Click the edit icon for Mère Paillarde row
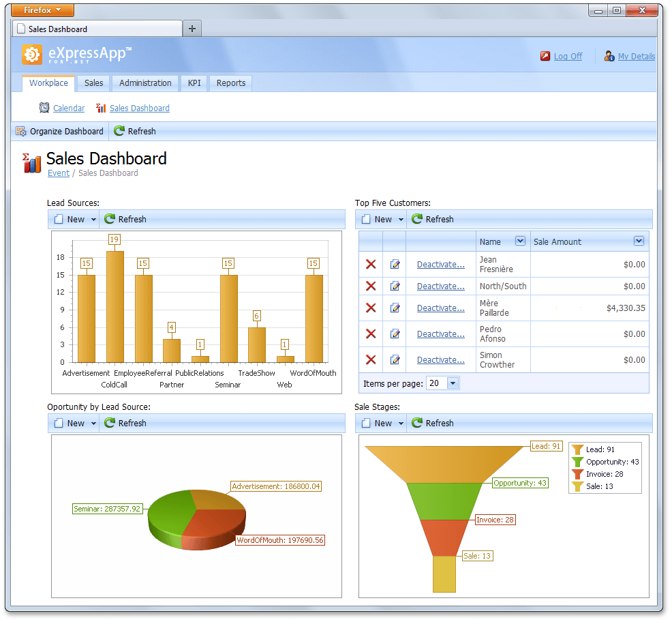The height and width of the screenshot is (622, 672). (x=395, y=308)
